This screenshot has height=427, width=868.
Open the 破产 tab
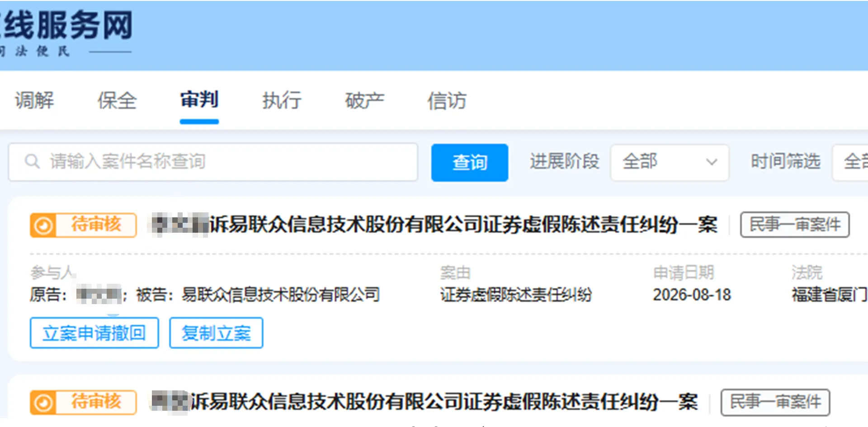click(364, 100)
